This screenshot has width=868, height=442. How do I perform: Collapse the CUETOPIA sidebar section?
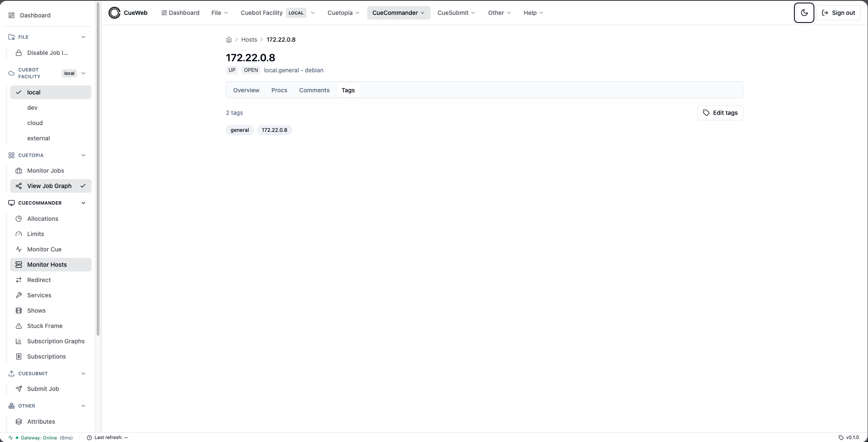83,155
